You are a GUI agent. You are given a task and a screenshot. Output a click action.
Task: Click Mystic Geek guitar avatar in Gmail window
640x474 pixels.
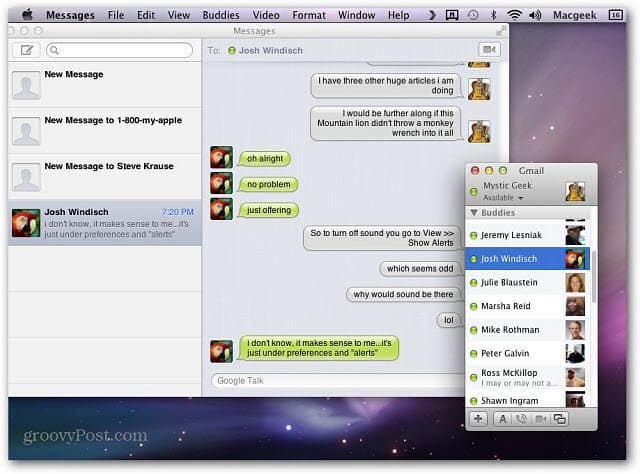(575, 191)
